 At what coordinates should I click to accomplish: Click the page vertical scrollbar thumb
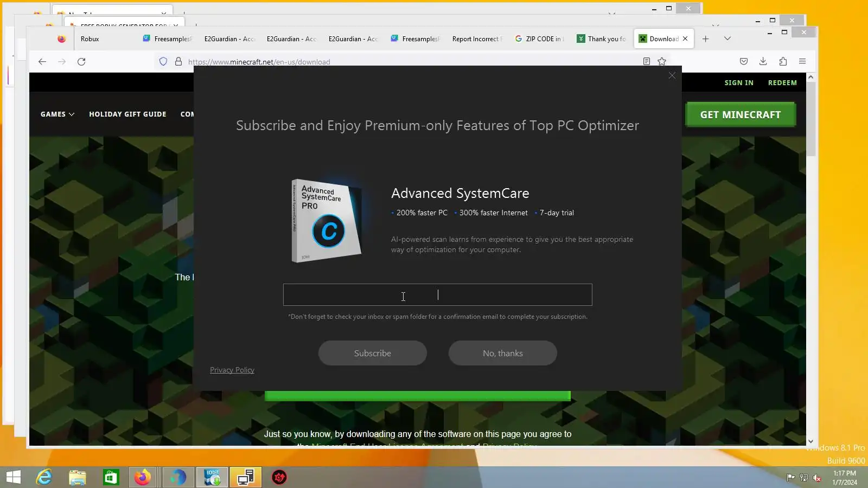tap(810, 119)
